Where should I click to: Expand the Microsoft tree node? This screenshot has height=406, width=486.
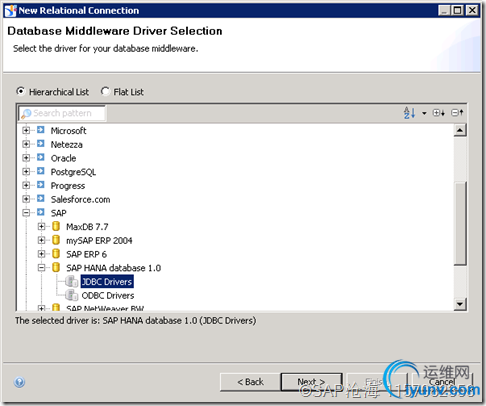coord(26,130)
